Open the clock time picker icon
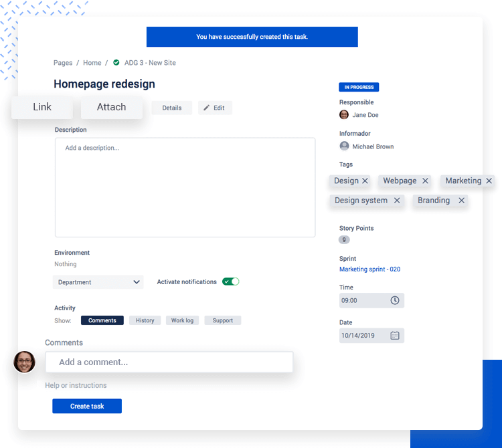502x448 pixels. coord(395,300)
